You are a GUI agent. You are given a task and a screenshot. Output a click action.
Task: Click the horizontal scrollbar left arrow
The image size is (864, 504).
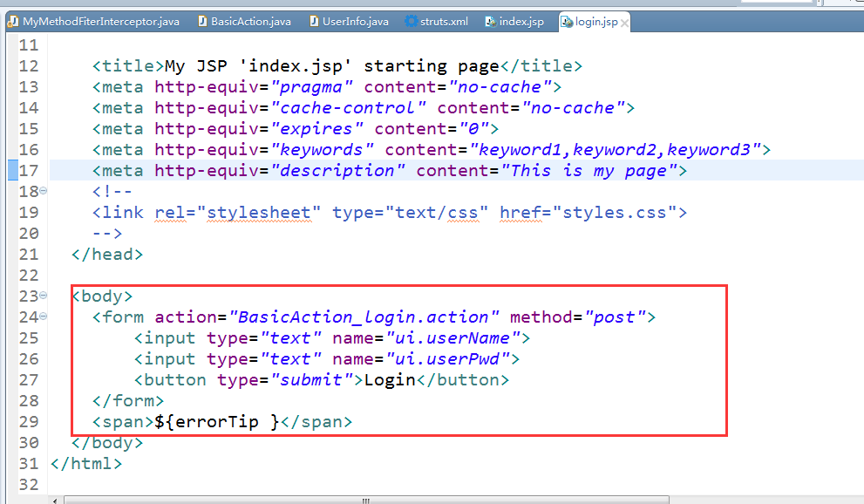click(x=55, y=501)
